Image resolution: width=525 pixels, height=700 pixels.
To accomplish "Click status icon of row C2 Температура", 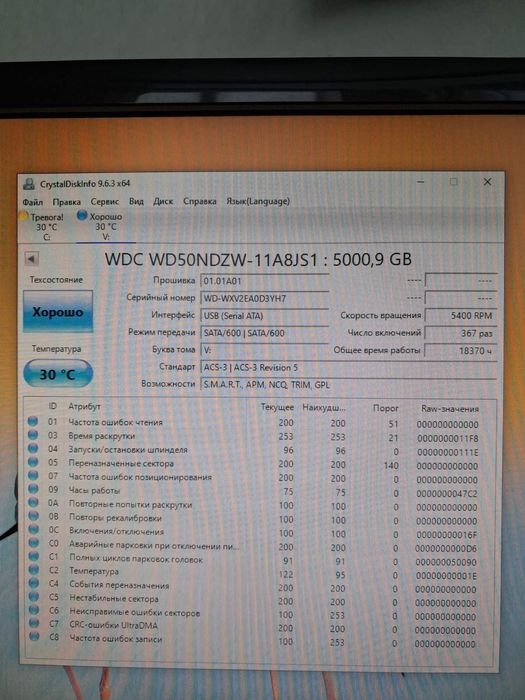I will (33, 569).
